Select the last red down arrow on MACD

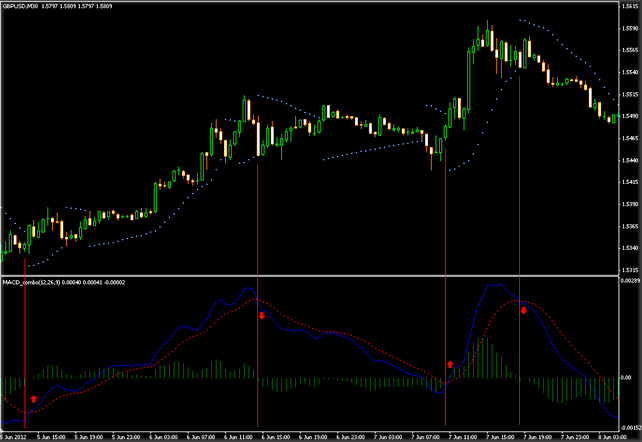(x=523, y=310)
